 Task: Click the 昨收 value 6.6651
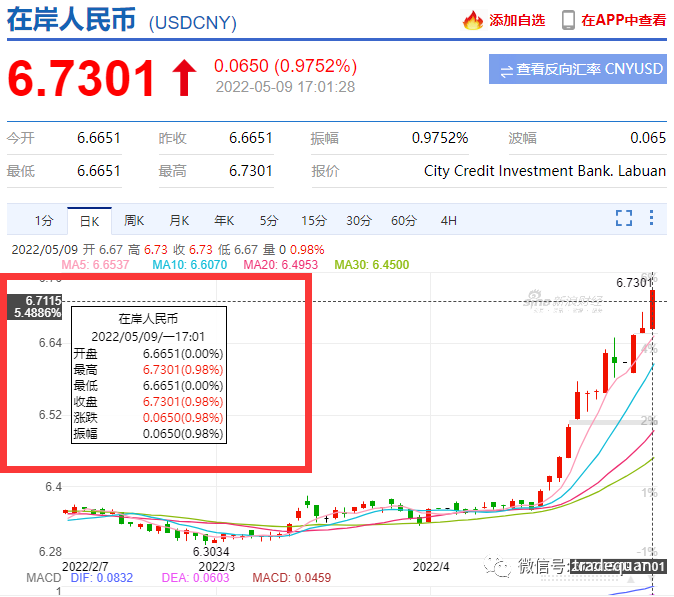tap(251, 138)
